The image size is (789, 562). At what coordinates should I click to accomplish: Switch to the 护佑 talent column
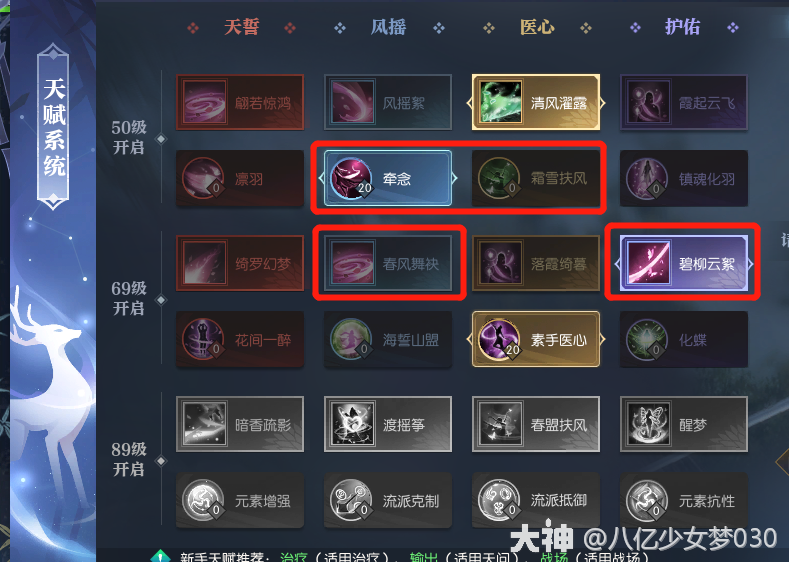point(683,27)
